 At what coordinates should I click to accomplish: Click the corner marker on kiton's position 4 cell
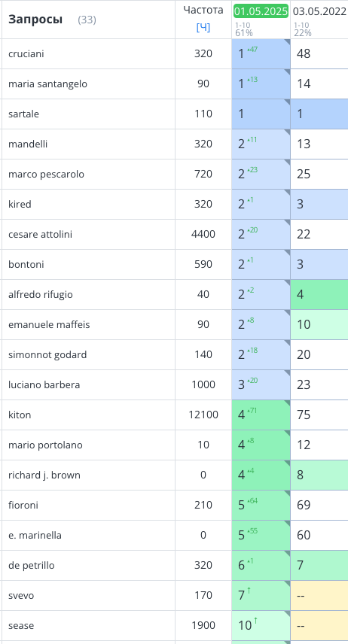[x=287, y=403]
